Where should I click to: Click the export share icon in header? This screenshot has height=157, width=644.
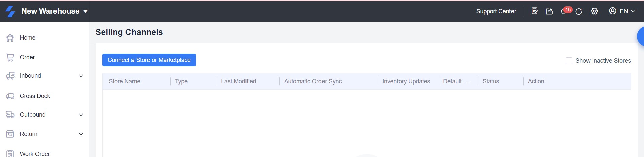click(x=549, y=11)
